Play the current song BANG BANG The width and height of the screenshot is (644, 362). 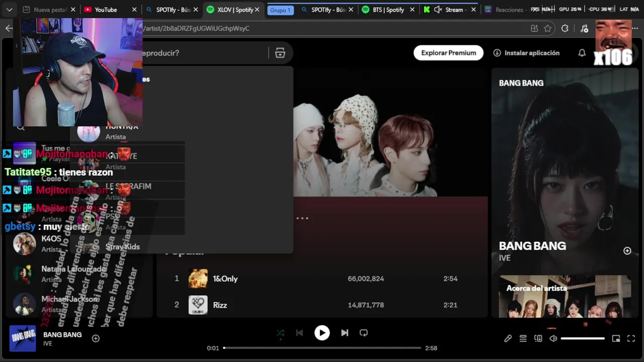click(x=322, y=333)
